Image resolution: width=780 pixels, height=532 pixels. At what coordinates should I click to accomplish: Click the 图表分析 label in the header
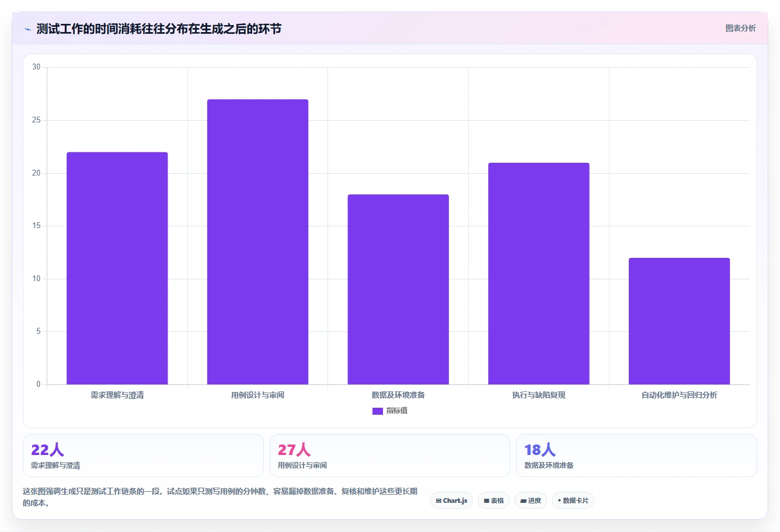tap(740, 28)
